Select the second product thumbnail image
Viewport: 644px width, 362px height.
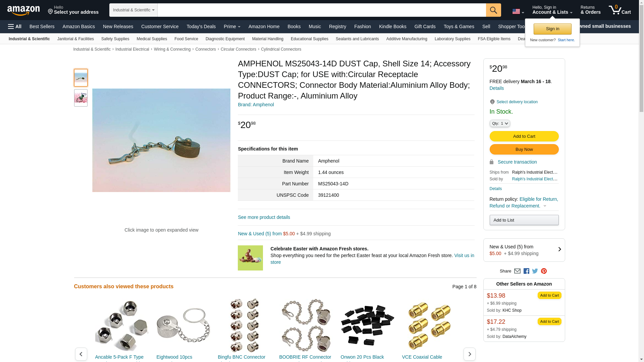81,98
